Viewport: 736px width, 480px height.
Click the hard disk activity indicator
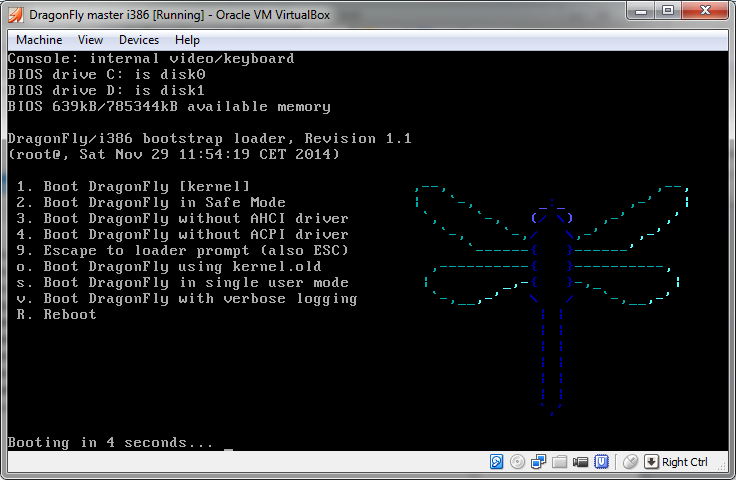point(497,462)
